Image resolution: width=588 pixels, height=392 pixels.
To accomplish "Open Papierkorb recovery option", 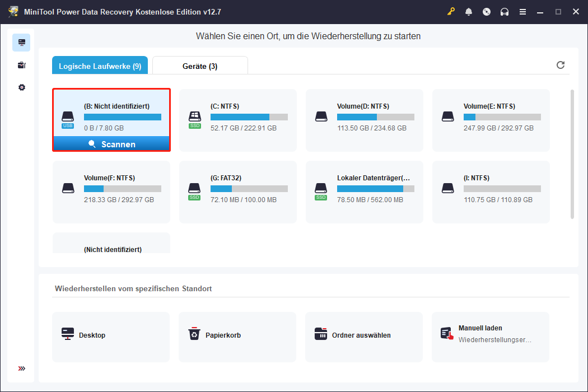I will [x=237, y=335].
